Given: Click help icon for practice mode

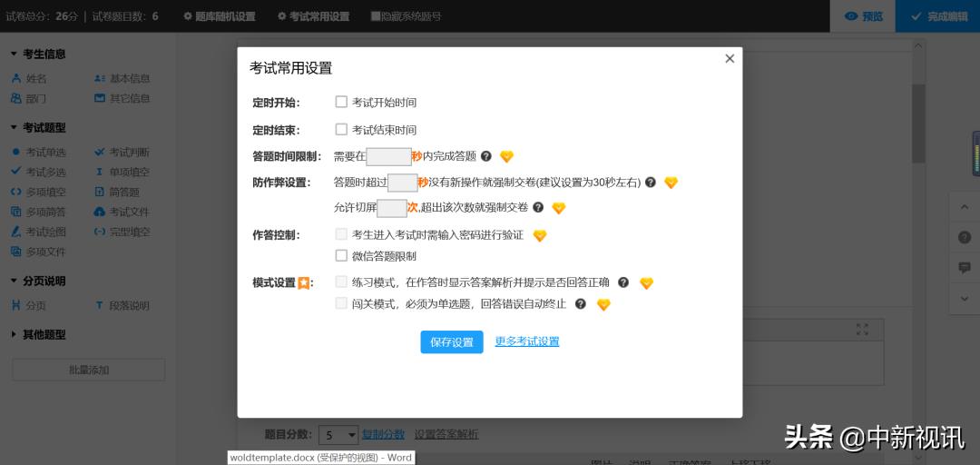Looking at the screenshot, I should pyautogui.click(x=623, y=282).
